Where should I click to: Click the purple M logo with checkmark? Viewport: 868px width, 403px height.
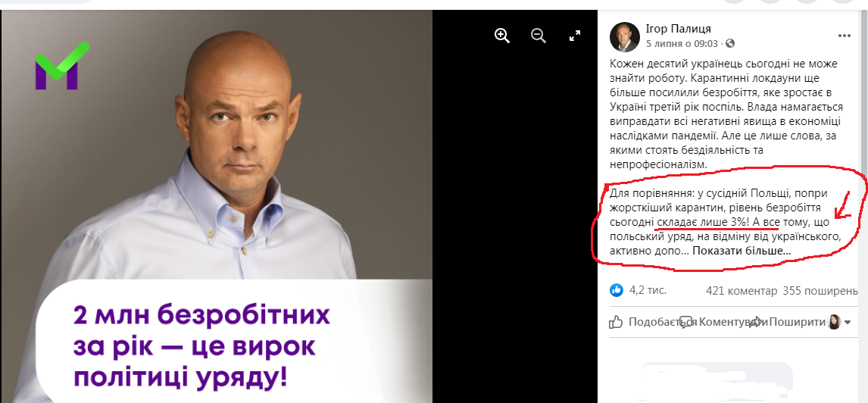point(62,66)
